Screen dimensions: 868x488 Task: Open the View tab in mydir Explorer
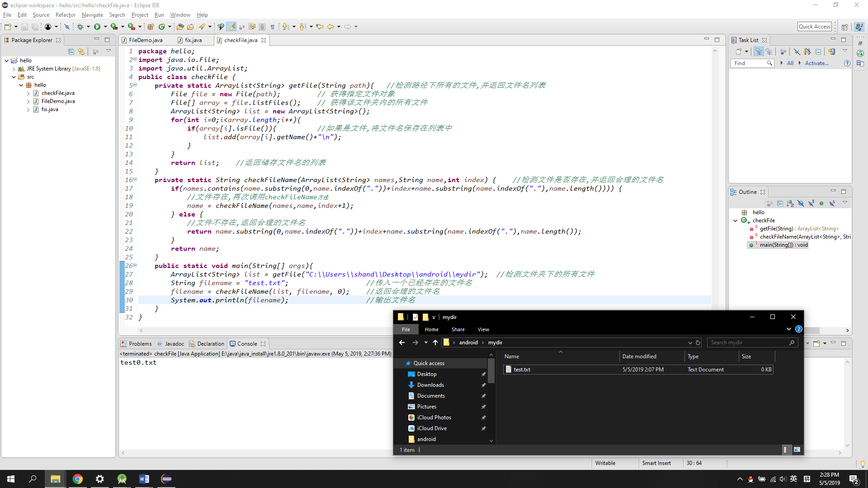483,329
